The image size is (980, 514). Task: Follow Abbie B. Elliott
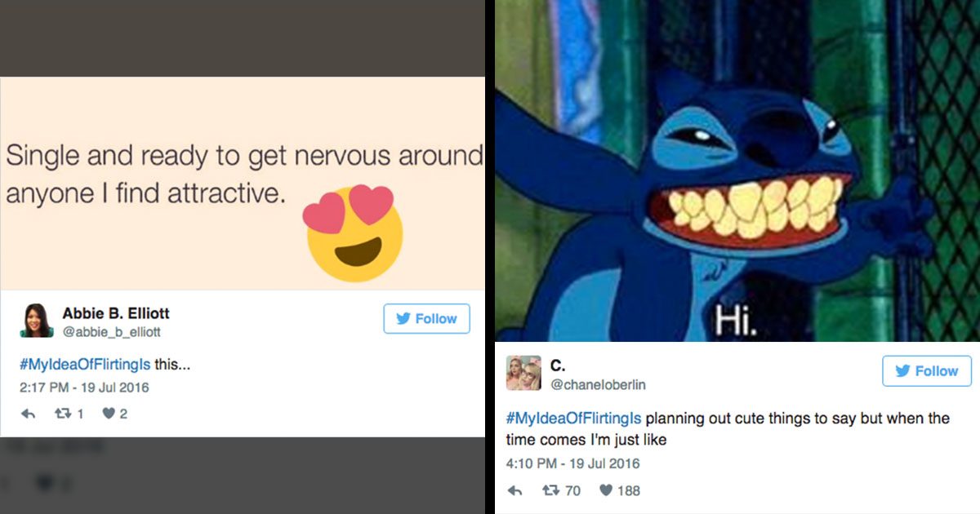click(426, 318)
